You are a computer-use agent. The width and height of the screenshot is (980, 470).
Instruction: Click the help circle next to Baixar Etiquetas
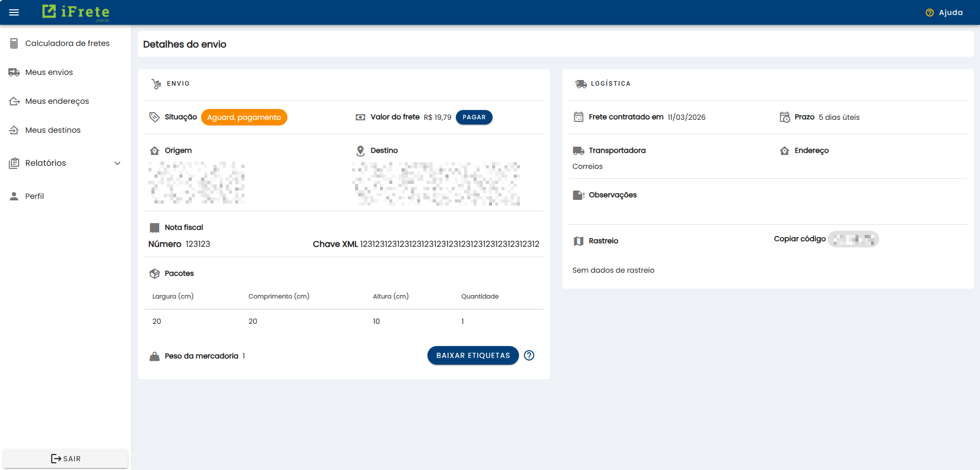[529, 355]
